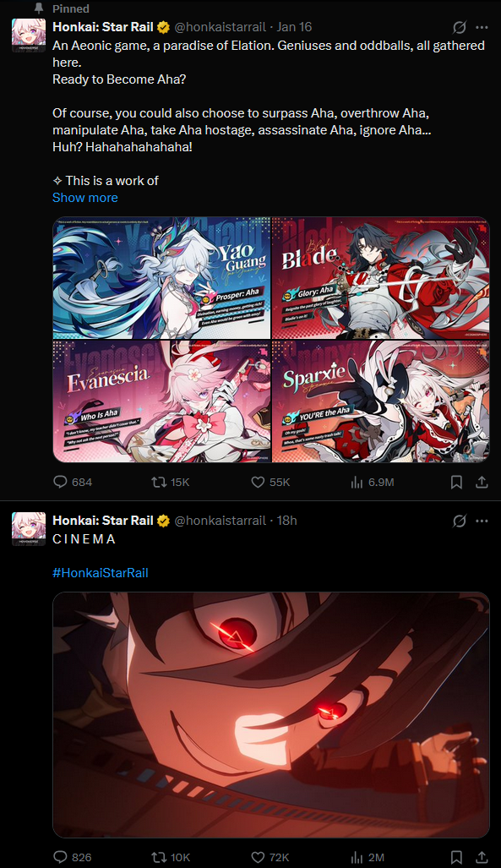Open more options menu on the pinned post

click(482, 27)
